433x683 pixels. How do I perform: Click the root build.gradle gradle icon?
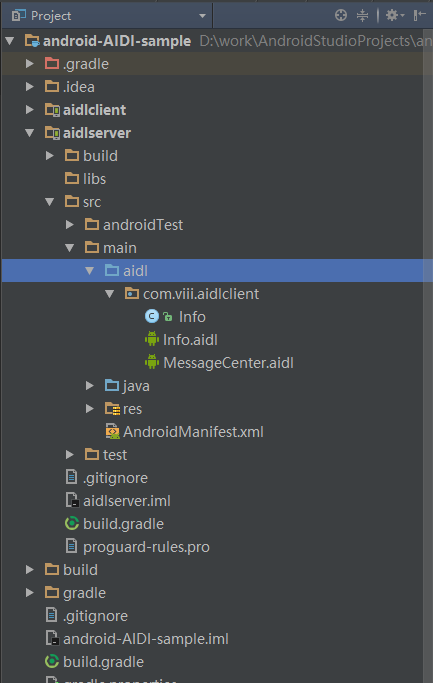(x=52, y=662)
